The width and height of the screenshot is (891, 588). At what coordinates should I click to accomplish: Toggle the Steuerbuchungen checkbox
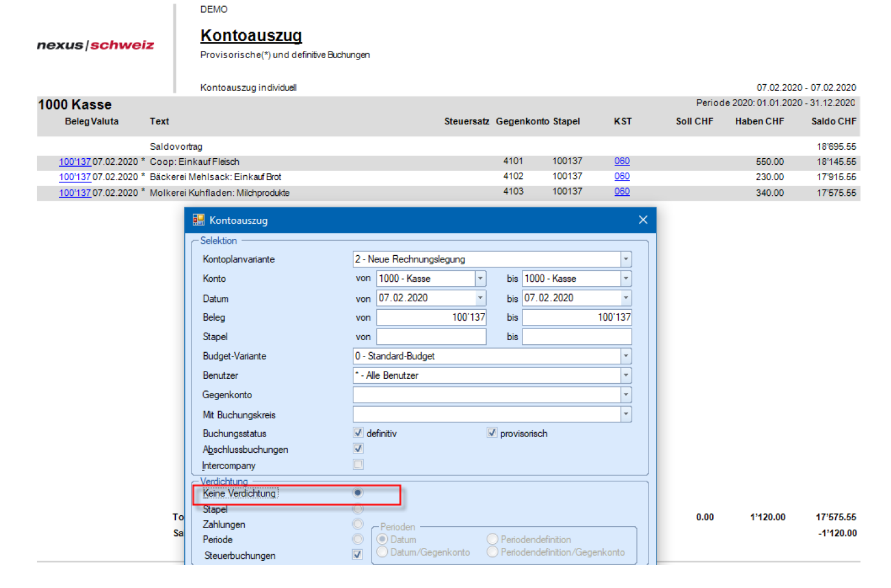(358, 555)
